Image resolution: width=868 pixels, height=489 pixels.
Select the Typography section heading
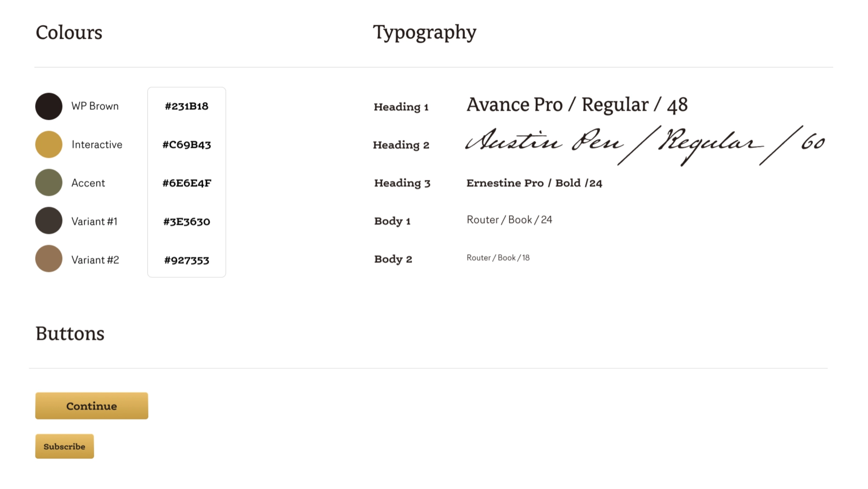click(424, 33)
